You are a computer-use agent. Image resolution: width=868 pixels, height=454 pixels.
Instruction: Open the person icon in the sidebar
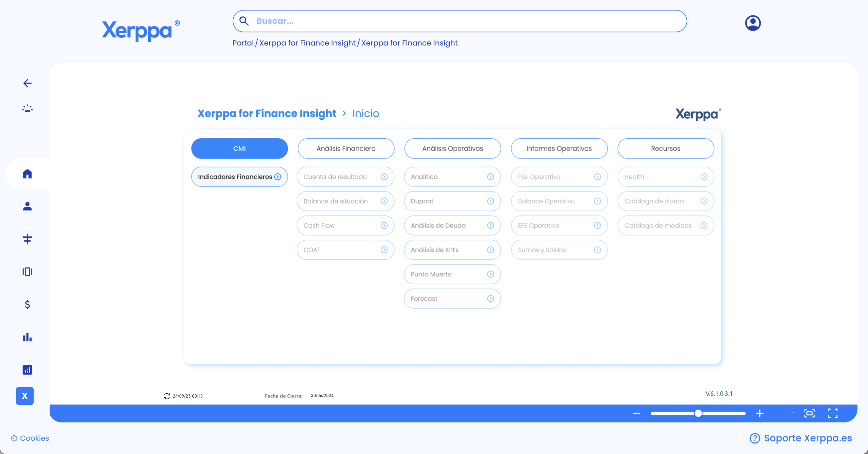tap(27, 206)
